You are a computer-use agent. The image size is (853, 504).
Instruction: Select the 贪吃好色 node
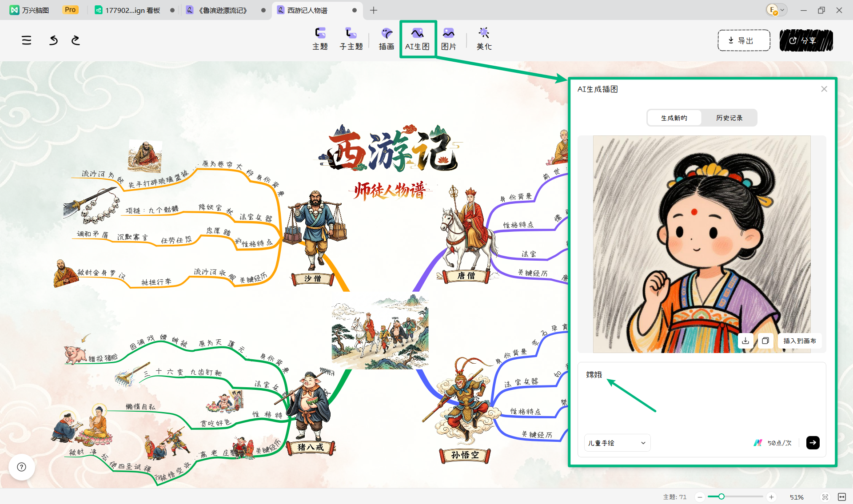[215, 423]
